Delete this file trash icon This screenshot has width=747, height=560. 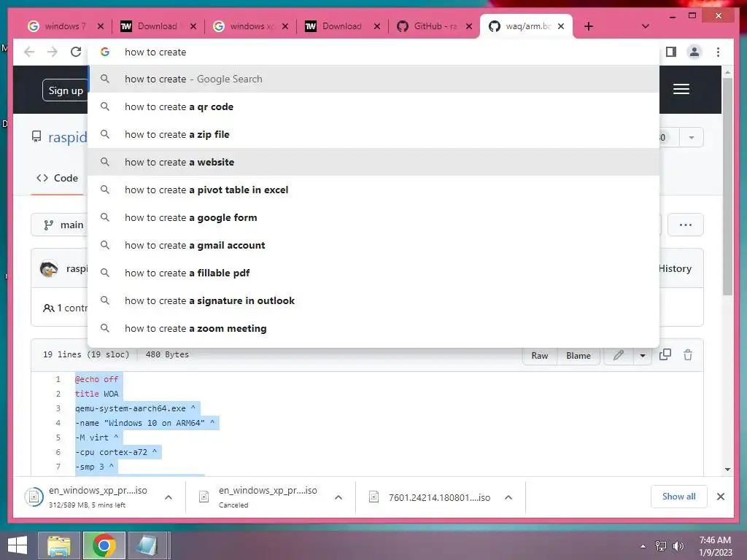click(688, 355)
